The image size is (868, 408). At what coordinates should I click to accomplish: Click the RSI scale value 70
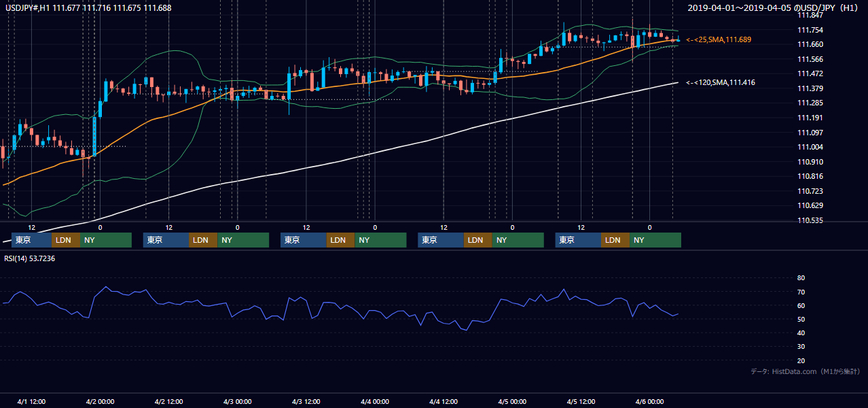click(x=801, y=292)
